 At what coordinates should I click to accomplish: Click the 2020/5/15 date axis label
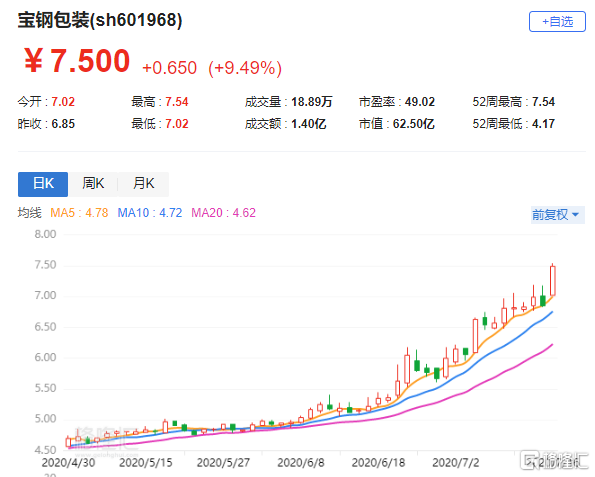tap(146, 463)
